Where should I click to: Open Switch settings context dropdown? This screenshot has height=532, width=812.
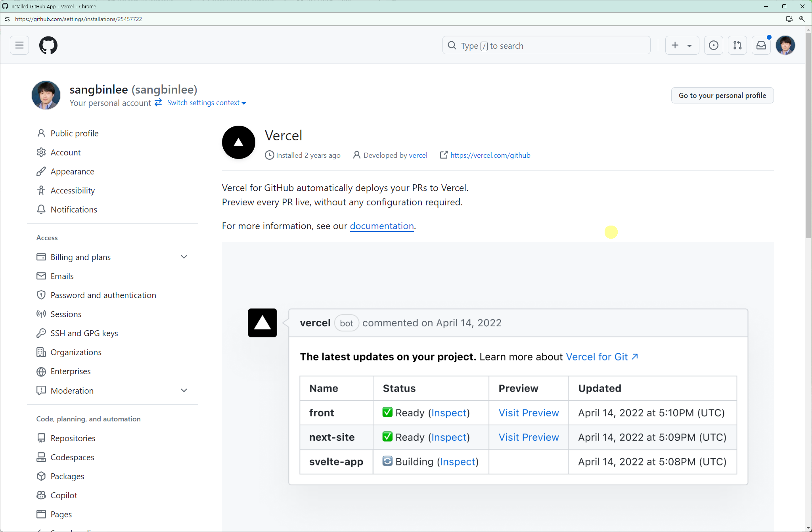pyautogui.click(x=206, y=103)
